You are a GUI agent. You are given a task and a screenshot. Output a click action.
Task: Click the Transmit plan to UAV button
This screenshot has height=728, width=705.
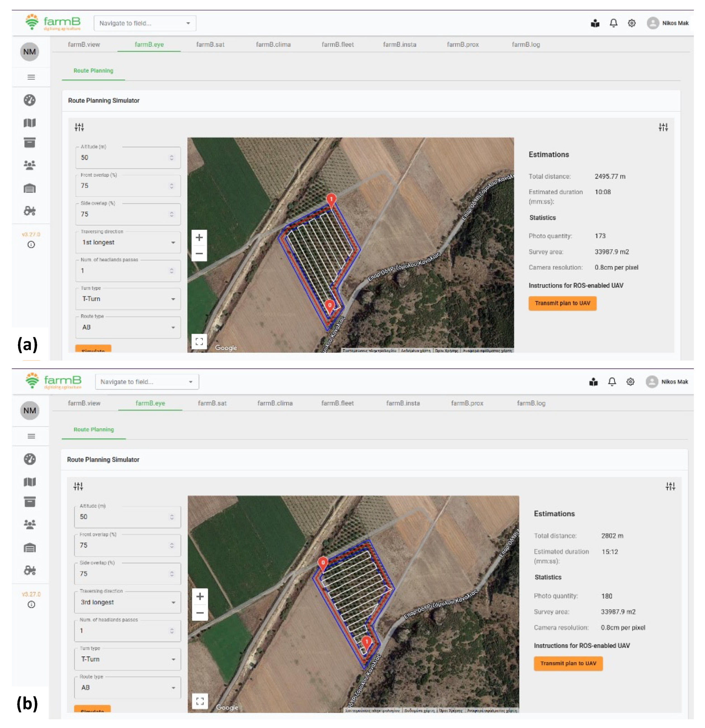(562, 303)
